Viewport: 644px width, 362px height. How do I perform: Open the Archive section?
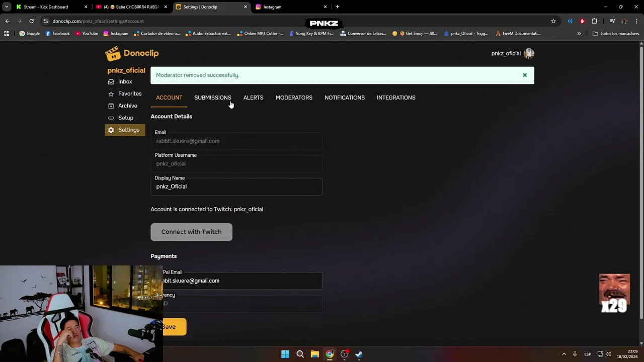click(x=125, y=106)
